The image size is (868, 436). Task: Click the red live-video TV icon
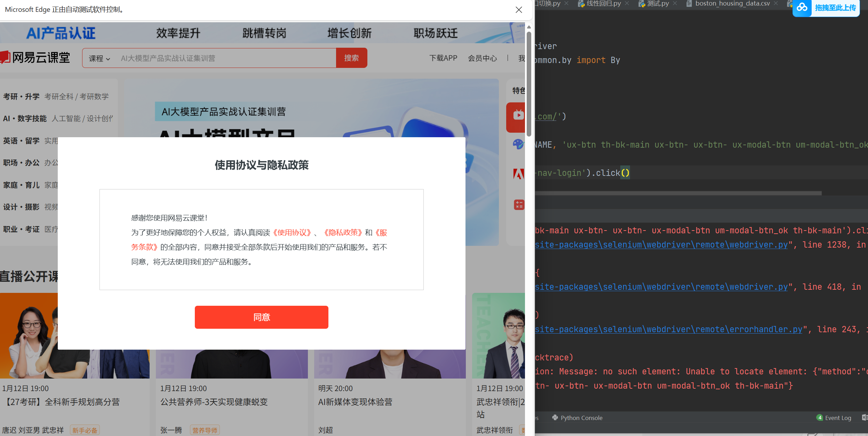coord(518,115)
